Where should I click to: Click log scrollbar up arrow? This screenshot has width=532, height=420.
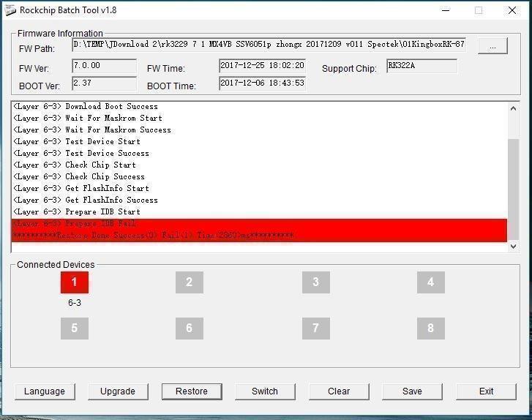[x=513, y=108]
